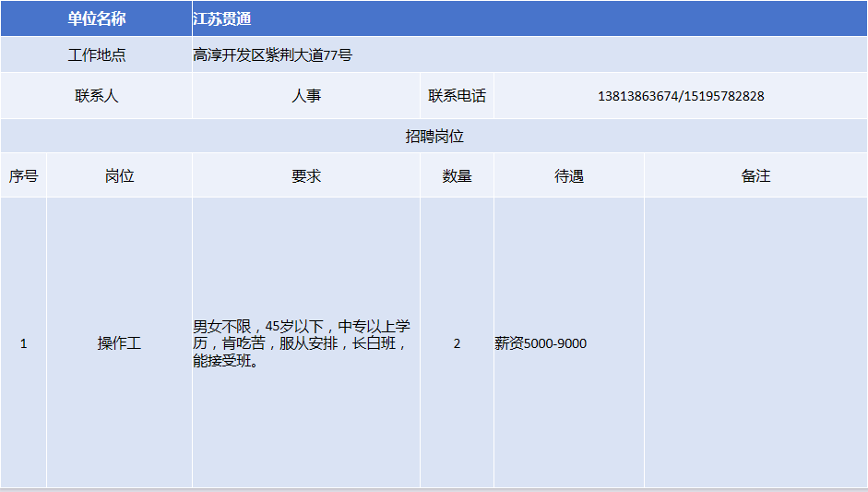Click the 单位名称 header cell
The image size is (868, 492).
(x=96, y=18)
